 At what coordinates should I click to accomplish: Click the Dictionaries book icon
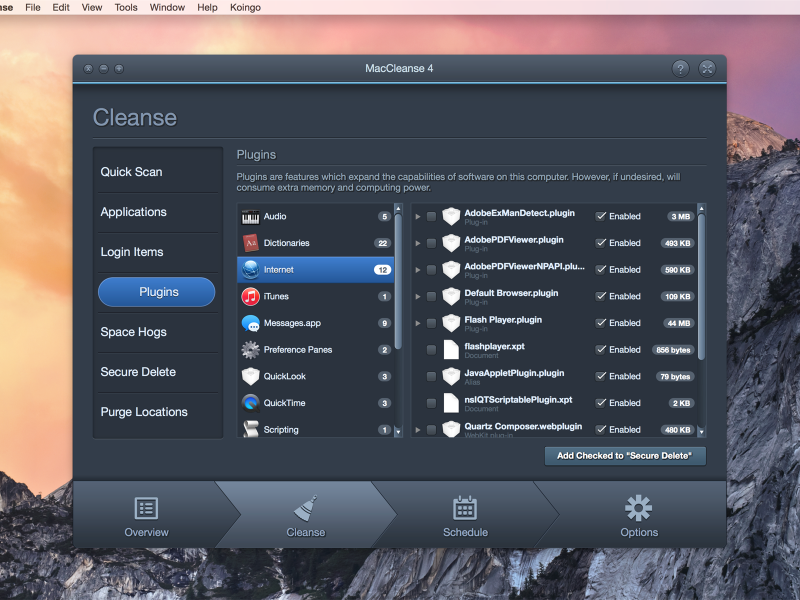[x=250, y=243]
